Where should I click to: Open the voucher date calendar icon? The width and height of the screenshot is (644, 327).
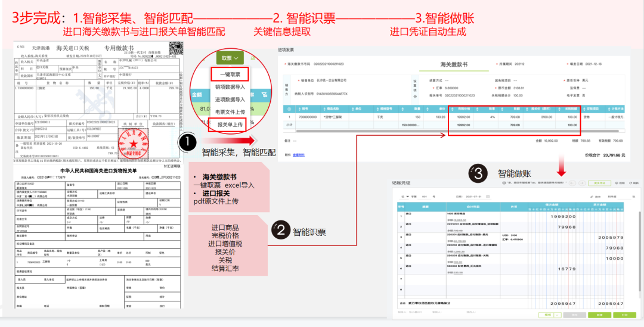point(487,195)
